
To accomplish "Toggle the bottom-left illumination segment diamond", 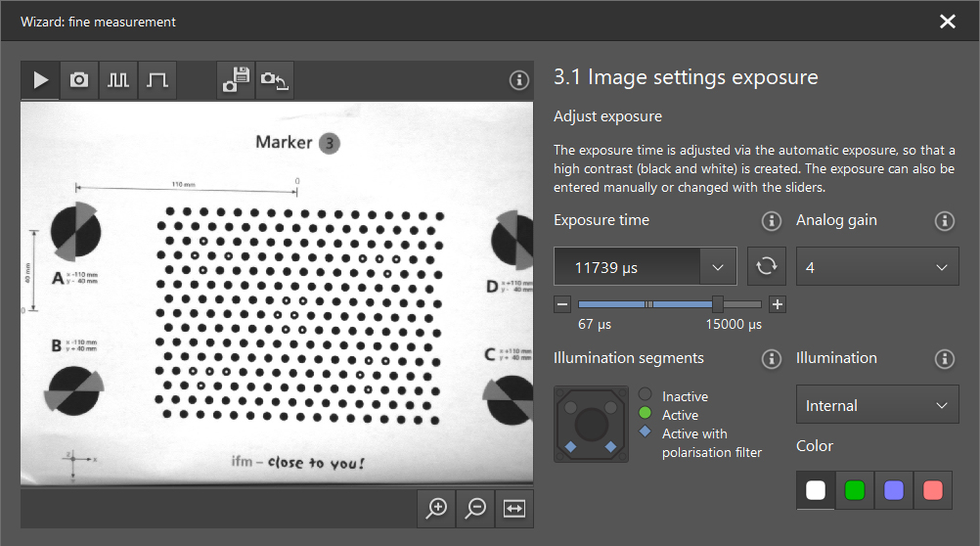I will 570,447.
